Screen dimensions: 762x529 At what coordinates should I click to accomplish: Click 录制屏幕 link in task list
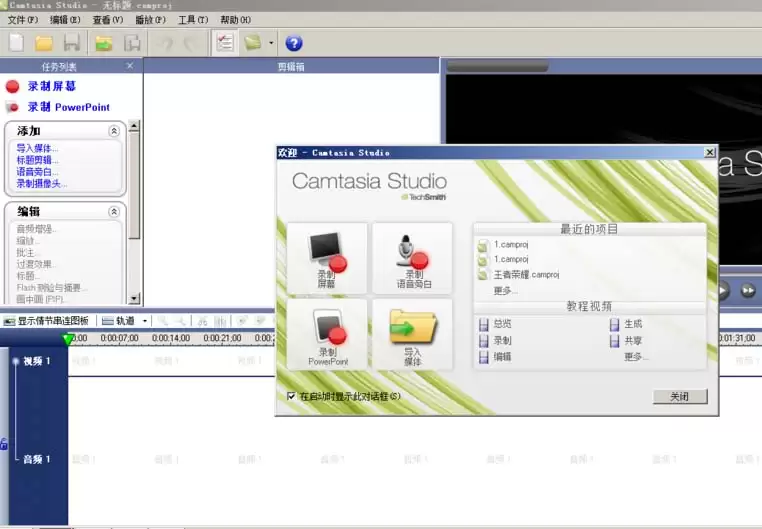click(x=52, y=86)
